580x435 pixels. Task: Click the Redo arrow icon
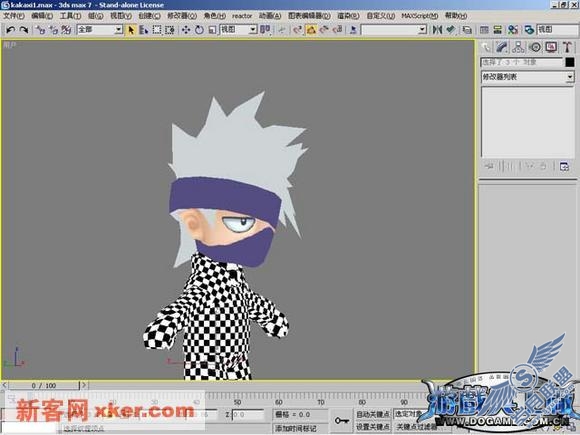click(23, 30)
